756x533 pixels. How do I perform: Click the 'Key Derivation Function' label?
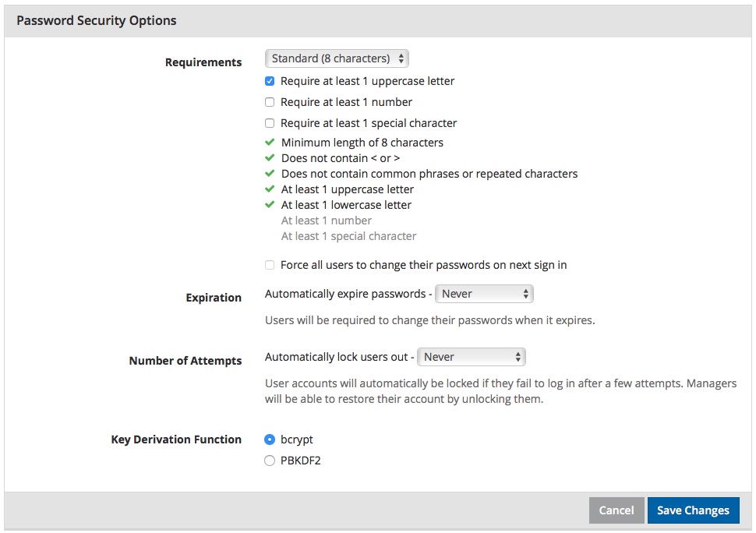176,439
